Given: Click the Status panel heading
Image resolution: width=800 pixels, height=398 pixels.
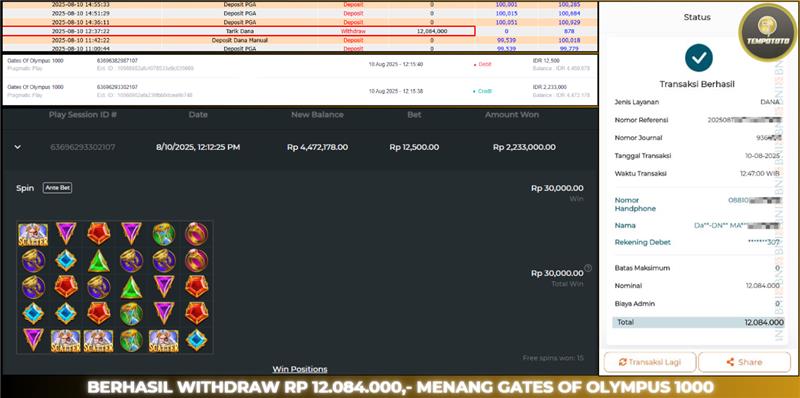Looking at the screenshot, I should (x=697, y=17).
